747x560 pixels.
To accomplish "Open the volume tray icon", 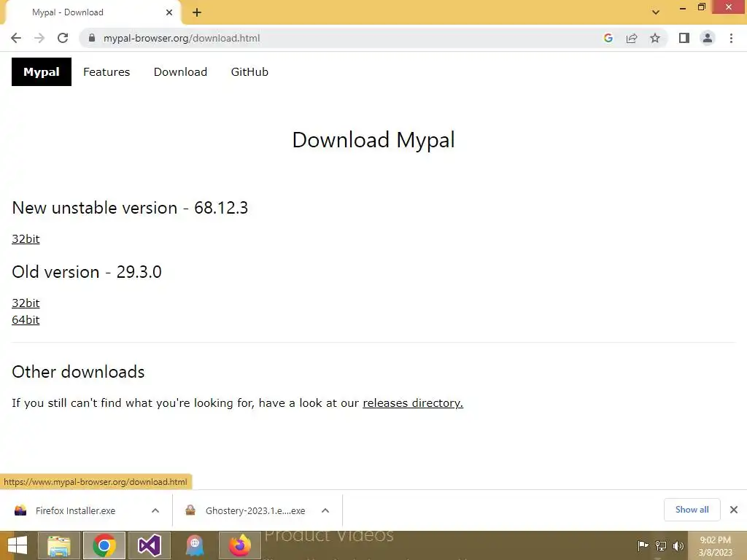I will pyautogui.click(x=678, y=545).
